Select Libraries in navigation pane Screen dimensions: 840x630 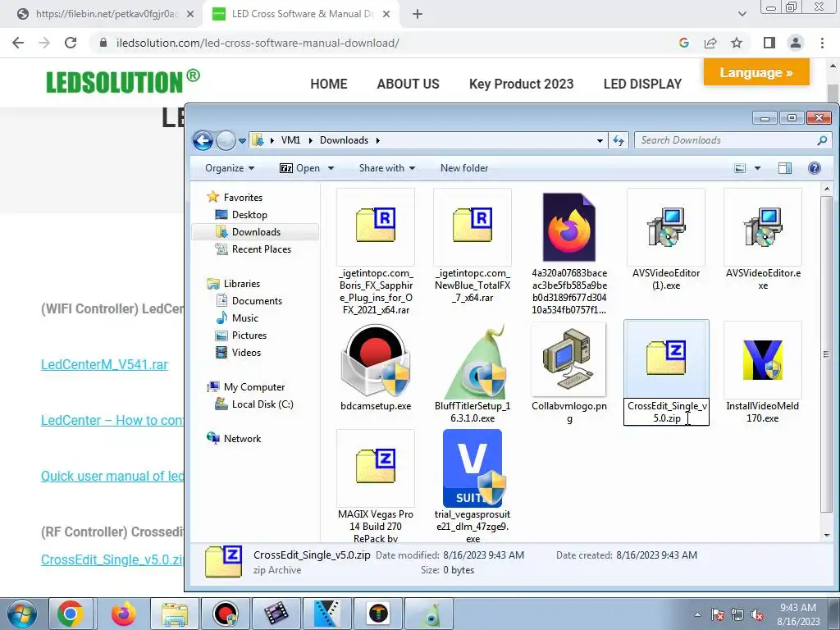point(242,284)
